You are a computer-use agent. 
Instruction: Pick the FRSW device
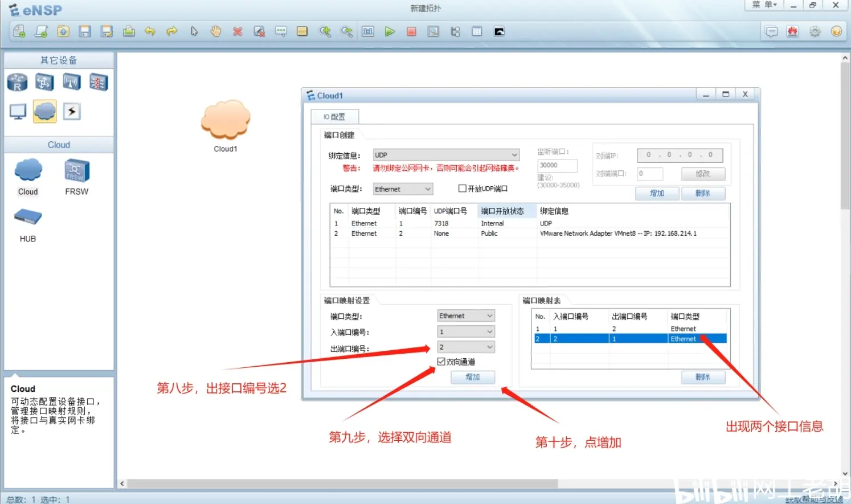coord(77,177)
